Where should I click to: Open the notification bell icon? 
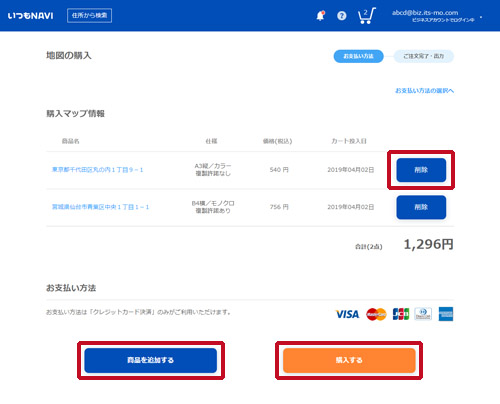click(x=320, y=16)
